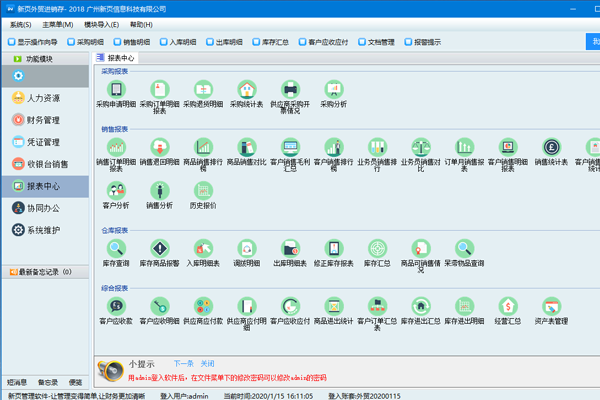Toggle the 显示操作向导 checkbox
The height and width of the screenshot is (400, 600).
point(11,42)
